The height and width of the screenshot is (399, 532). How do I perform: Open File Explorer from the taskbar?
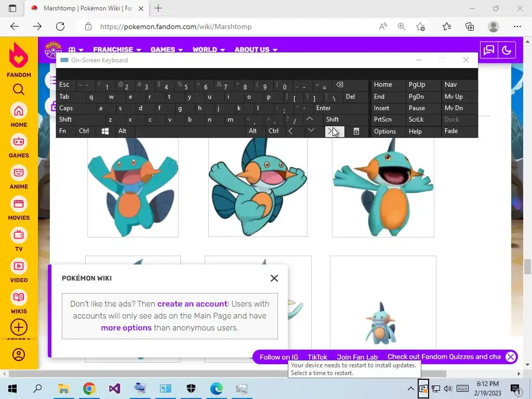[63, 389]
